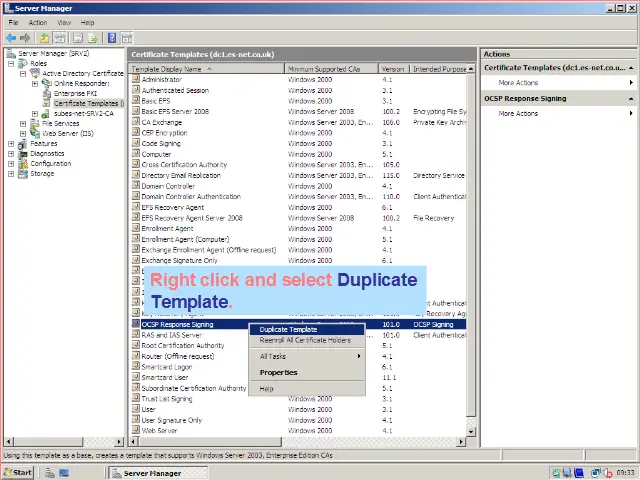Click the Computer template icon

coord(136,154)
